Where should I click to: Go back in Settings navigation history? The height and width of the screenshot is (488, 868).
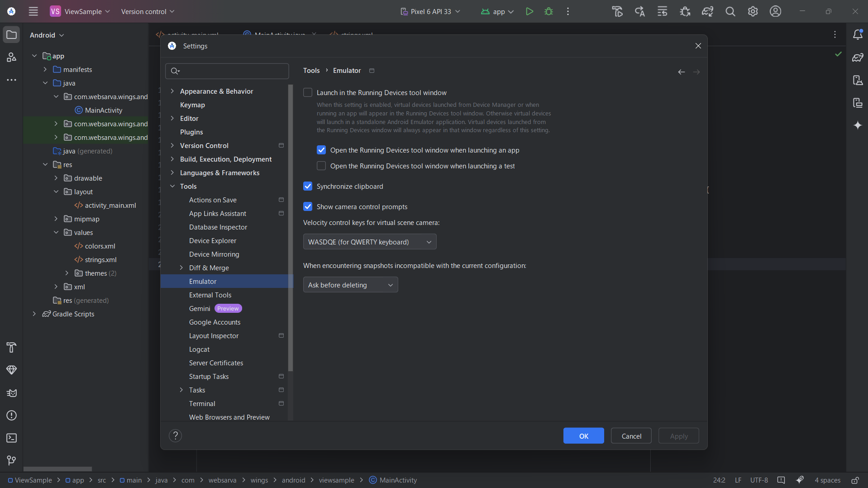[x=681, y=72]
